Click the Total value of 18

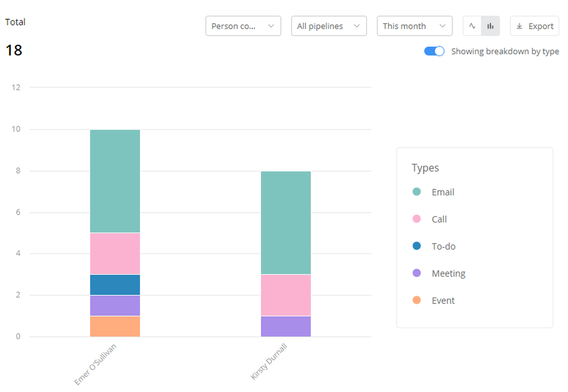click(14, 50)
